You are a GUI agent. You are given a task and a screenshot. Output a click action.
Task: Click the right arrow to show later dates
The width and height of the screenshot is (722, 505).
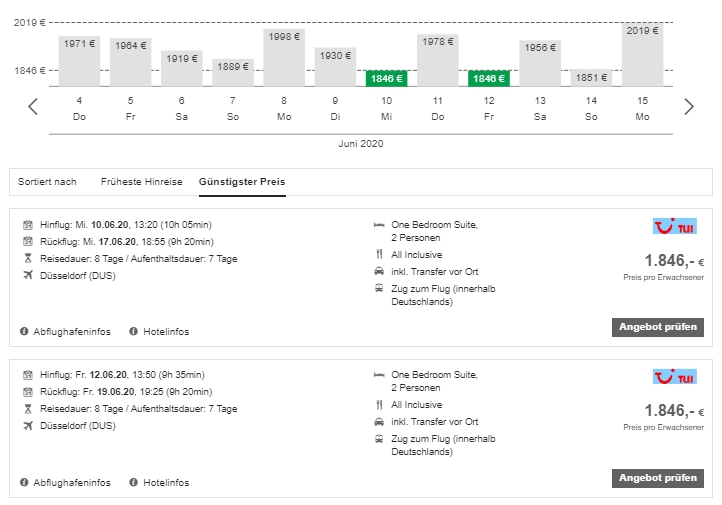pos(688,107)
